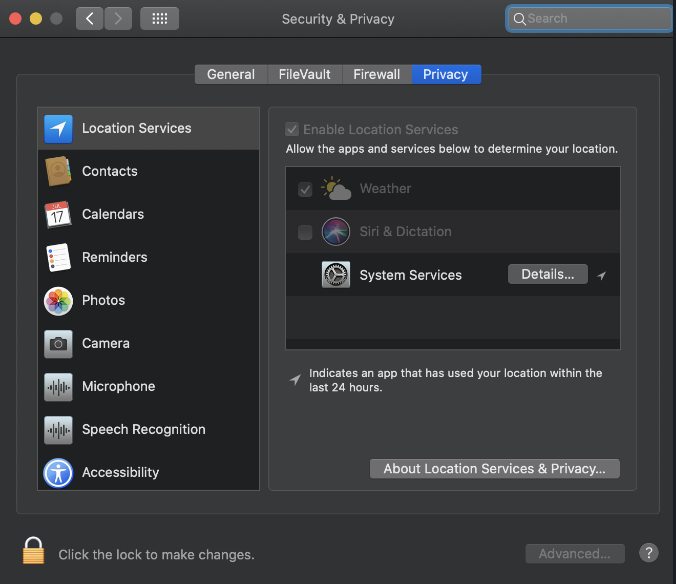Image resolution: width=676 pixels, height=584 pixels.
Task: Open help with the question mark button
Action: click(648, 553)
